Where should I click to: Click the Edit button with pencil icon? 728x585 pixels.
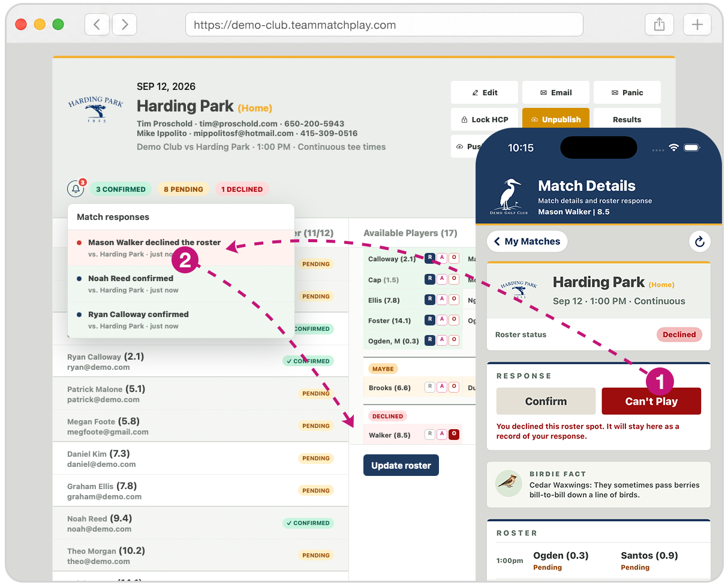coord(485,92)
